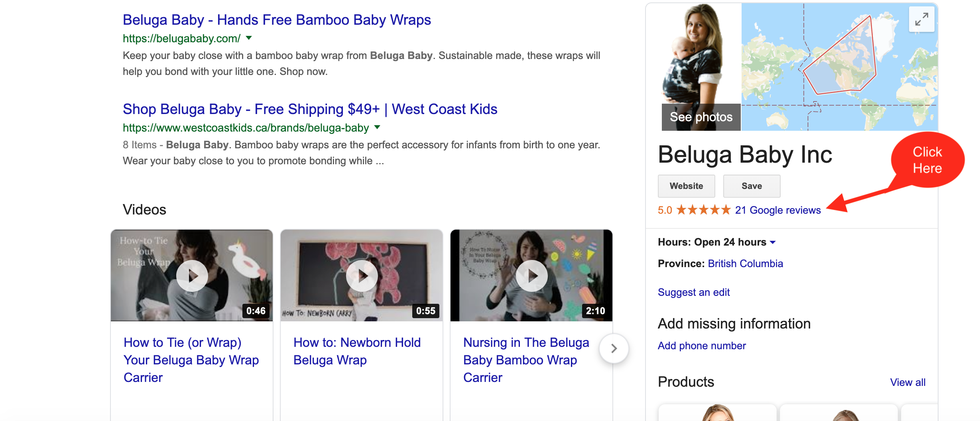Play the Newborn Hold video
This screenshot has height=421, width=980.
[x=362, y=275]
